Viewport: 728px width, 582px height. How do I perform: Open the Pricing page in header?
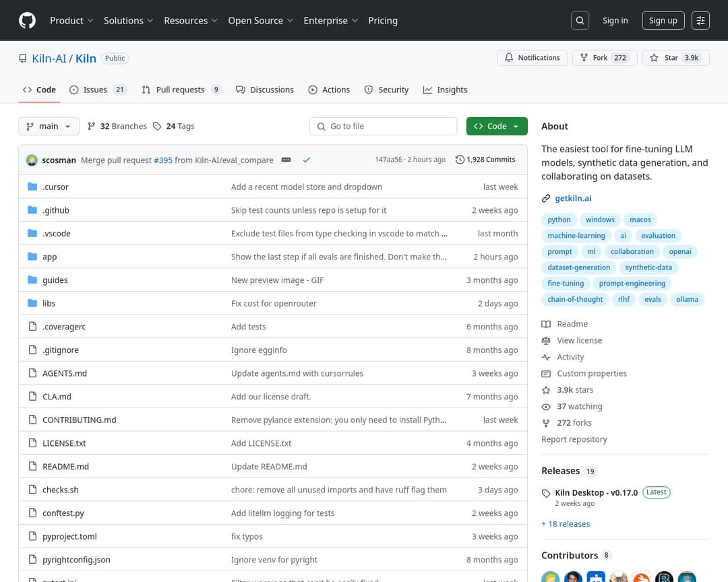click(383, 20)
